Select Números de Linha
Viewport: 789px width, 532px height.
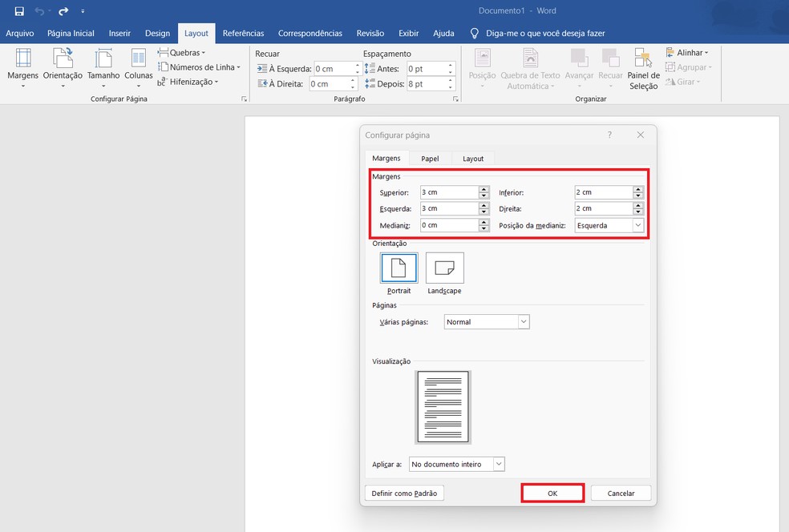click(198, 67)
